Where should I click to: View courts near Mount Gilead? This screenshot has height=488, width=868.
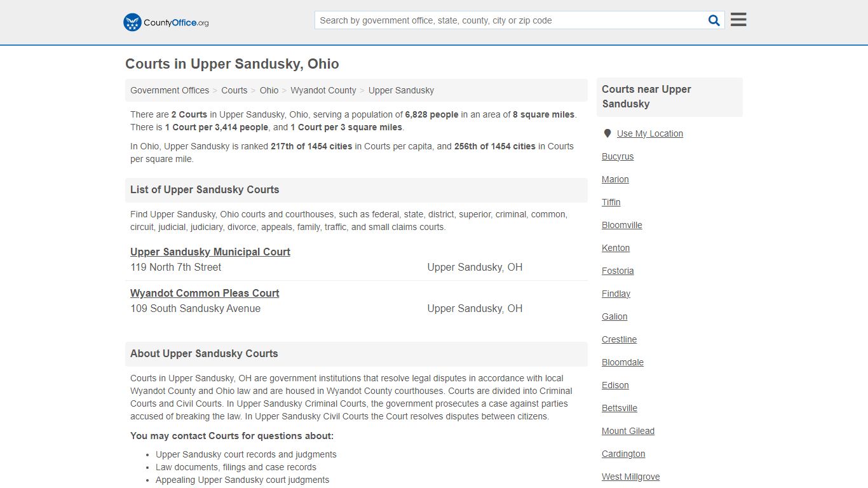click(x=628, y=431)
